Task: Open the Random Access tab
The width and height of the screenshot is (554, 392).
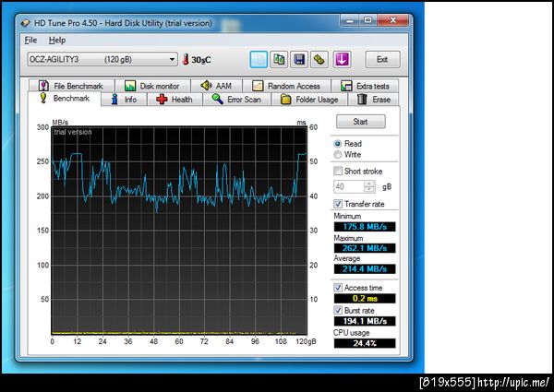Action: (286, 86)
